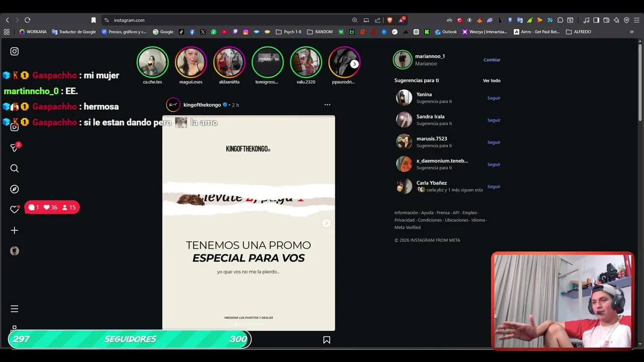
Task: Open Instagram search from sidebar
Action: pos(15,168)
